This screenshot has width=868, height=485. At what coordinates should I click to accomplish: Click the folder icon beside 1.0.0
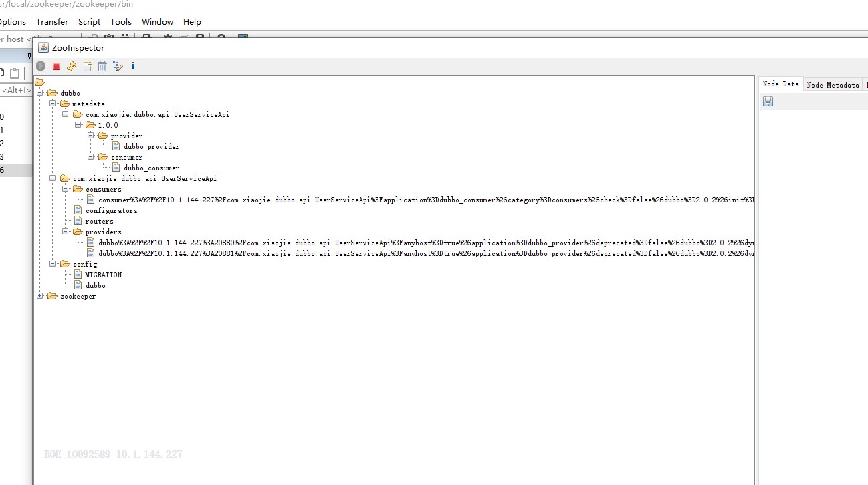click(90, 125)
